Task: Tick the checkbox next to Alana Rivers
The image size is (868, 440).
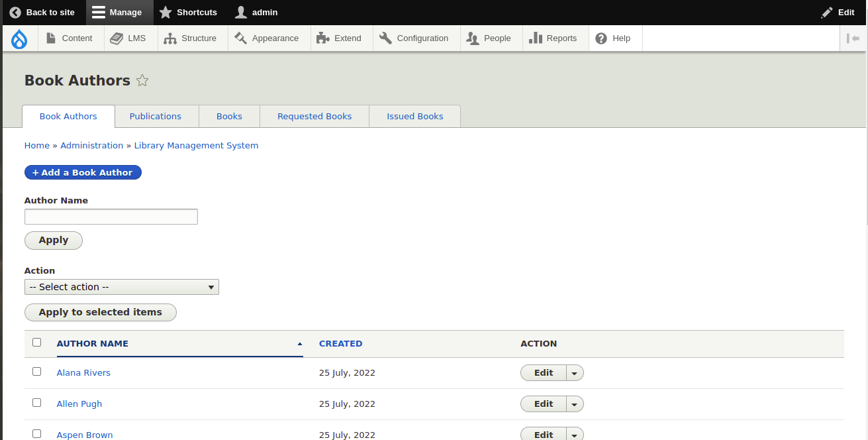Action: pyautogui.click(x=36, y=371)
